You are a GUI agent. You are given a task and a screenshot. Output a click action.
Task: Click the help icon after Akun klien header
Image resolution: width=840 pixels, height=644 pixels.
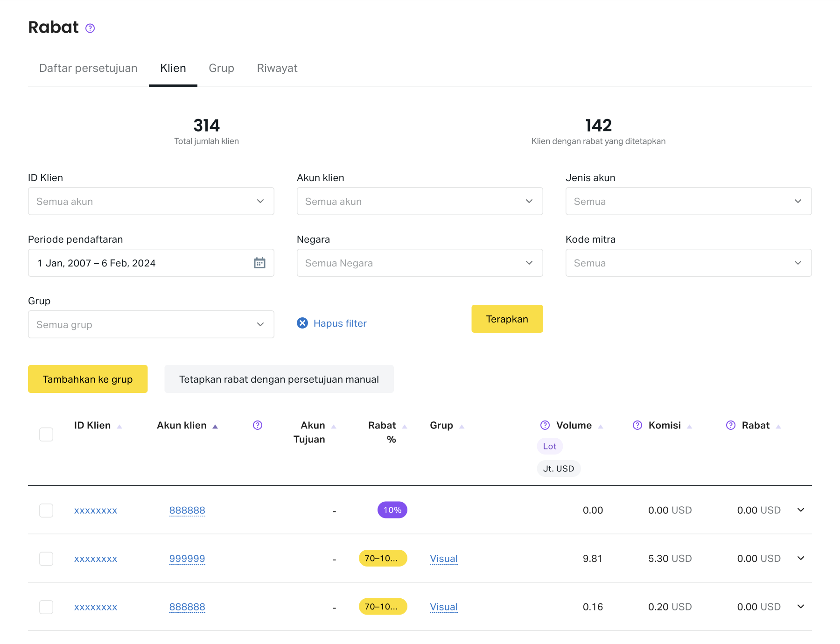(x=258, y=425)
